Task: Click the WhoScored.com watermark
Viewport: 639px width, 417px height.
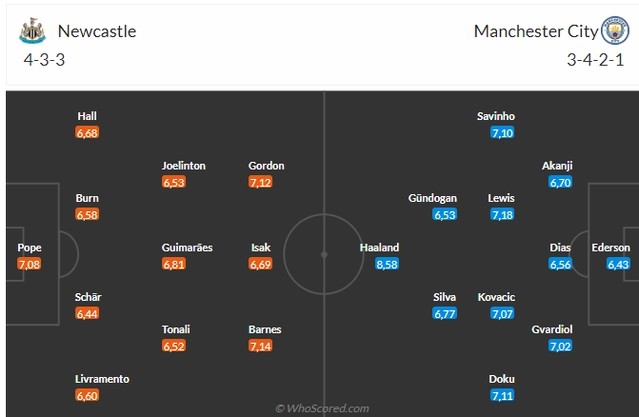Action: click(322, 408)
